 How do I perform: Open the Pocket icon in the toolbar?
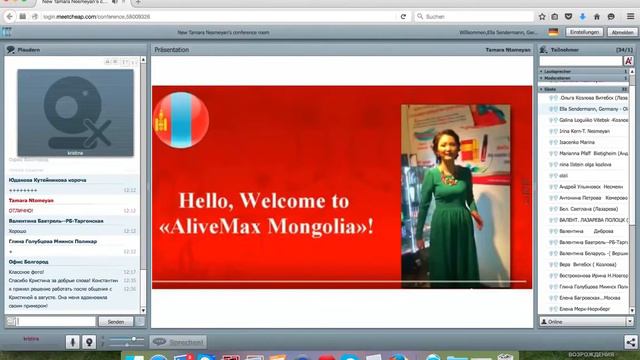[x=569, y=17]
